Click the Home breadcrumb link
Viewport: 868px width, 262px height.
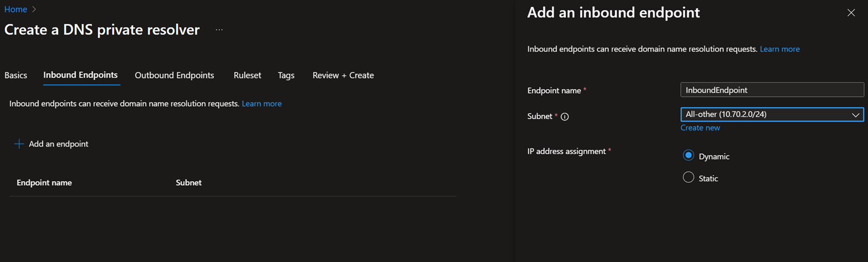click(x=16, y=9)
